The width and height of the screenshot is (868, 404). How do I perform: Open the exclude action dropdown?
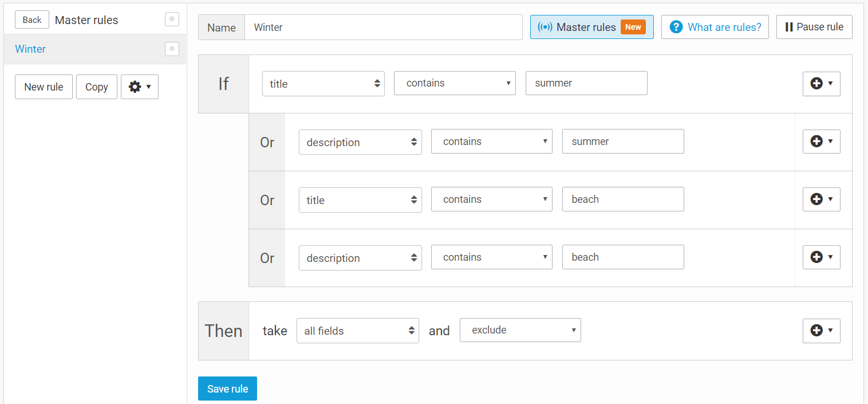[520, 330]
